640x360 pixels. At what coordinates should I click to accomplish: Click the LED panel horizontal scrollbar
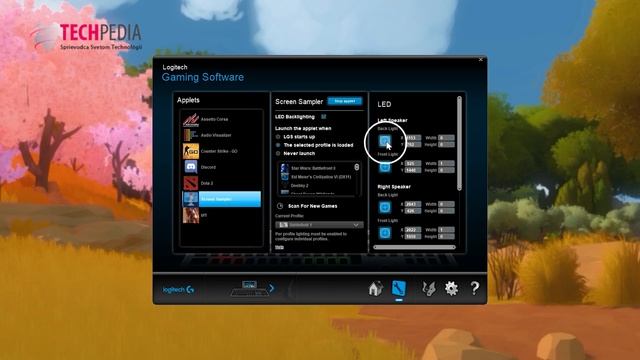(414, 247)
